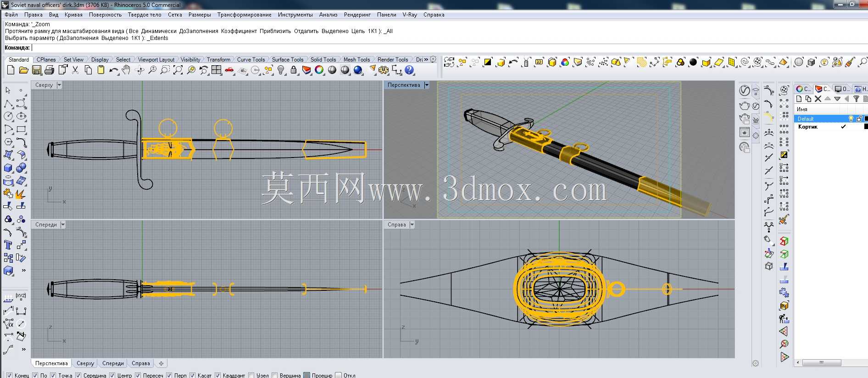Select the Circle drawing tool
This screenshot has height=378, width=868.
click(x=8, y=116)
